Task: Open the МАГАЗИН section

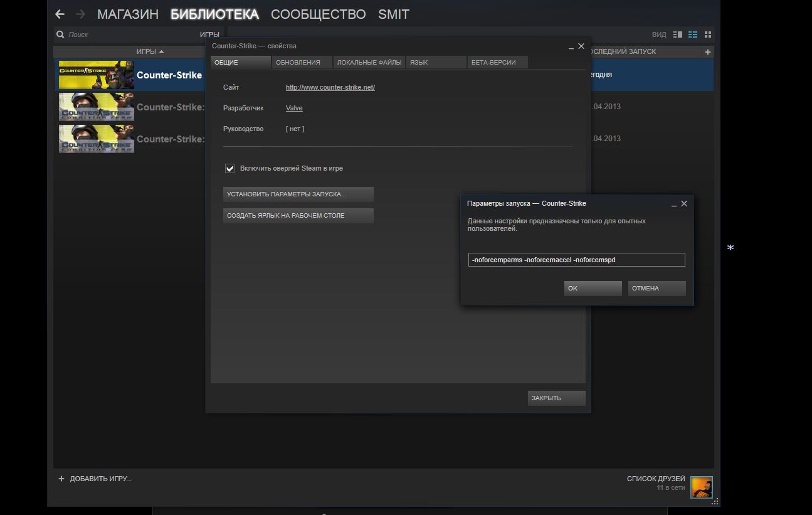Action: pyautogui.click(x=128, y=14)
